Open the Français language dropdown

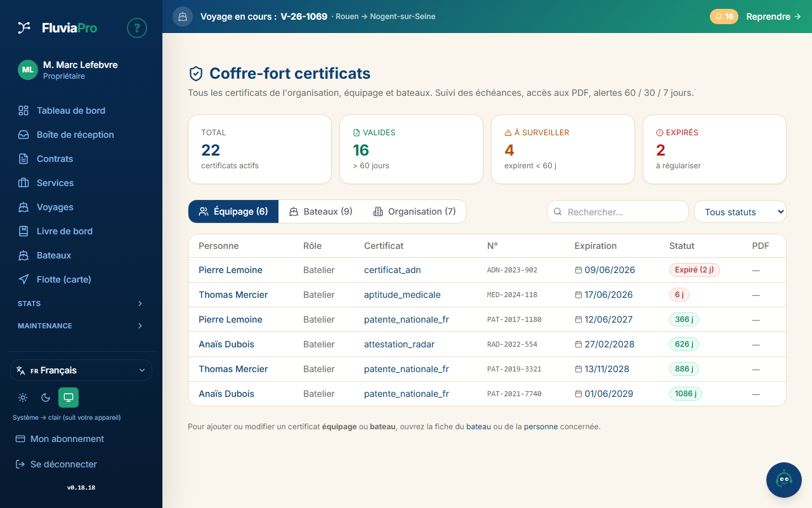point(81,370)
